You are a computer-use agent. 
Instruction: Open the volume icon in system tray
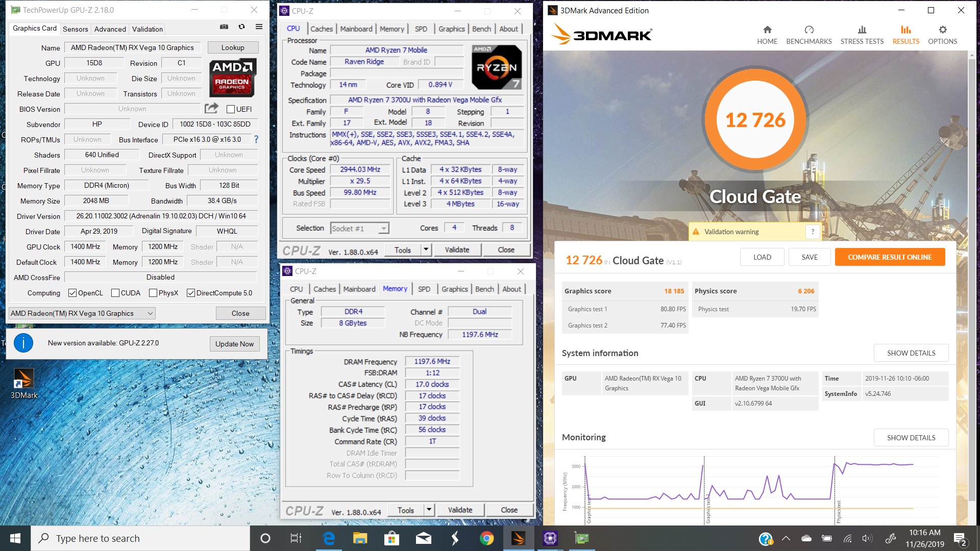pyautogui.click(x=867, y=538)
